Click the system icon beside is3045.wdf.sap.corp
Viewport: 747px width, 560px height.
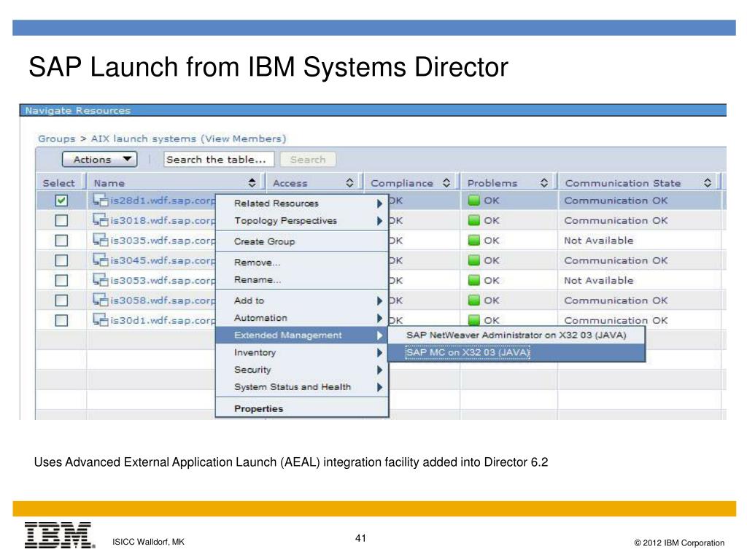point(100,260)
